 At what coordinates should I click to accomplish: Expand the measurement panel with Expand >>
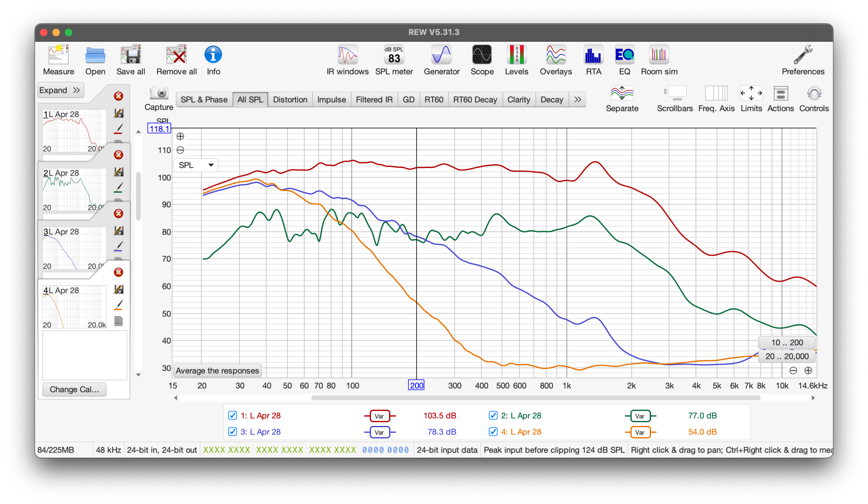[x=60, y=90]
